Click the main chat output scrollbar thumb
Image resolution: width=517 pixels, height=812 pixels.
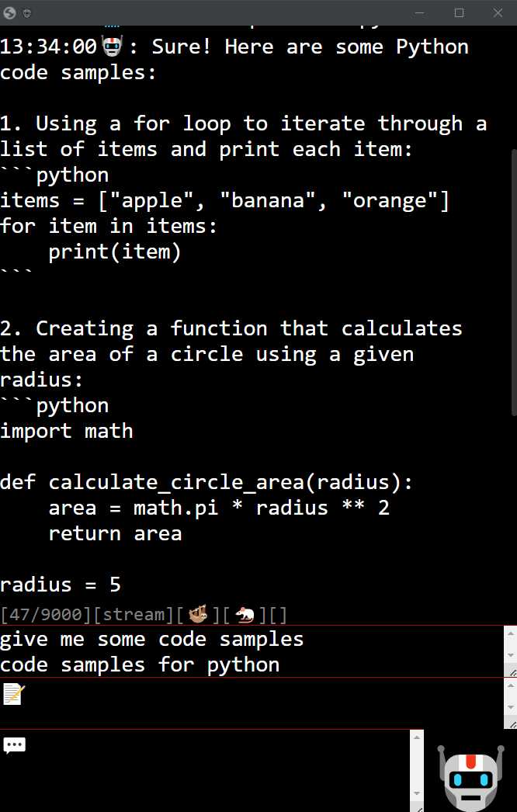[x=514, y=283]
